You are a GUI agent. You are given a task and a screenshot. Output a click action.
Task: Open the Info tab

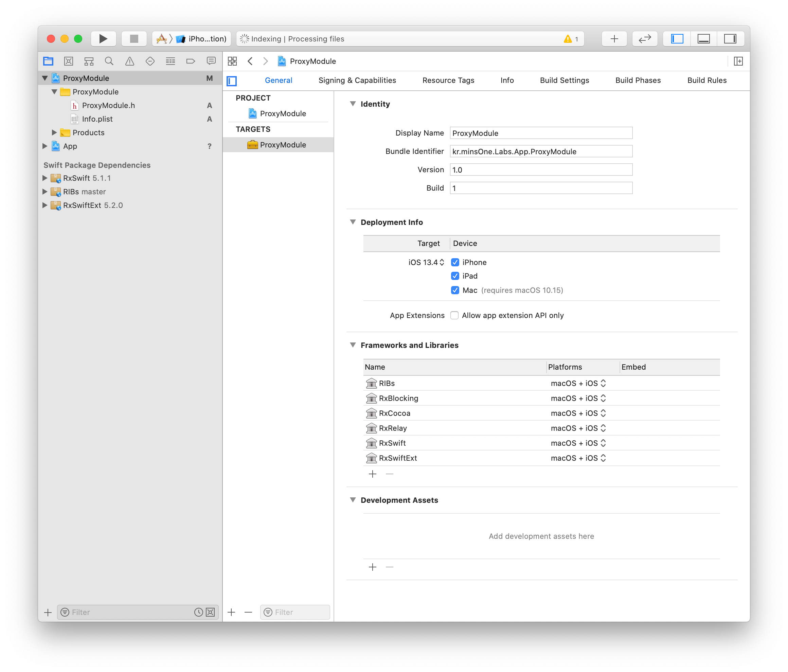coord(507,80)
